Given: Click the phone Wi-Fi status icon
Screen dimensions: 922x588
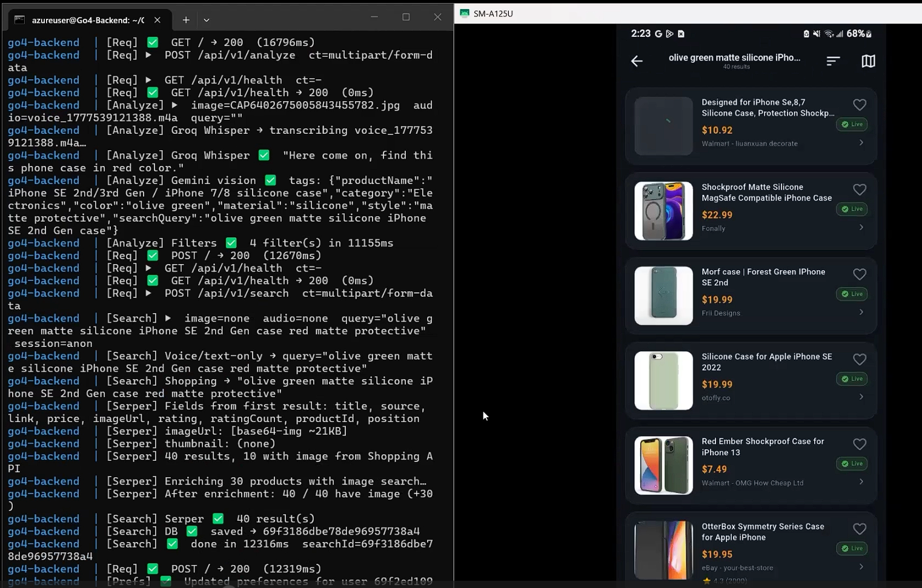Looking at the screenshot, I should 829,34.
